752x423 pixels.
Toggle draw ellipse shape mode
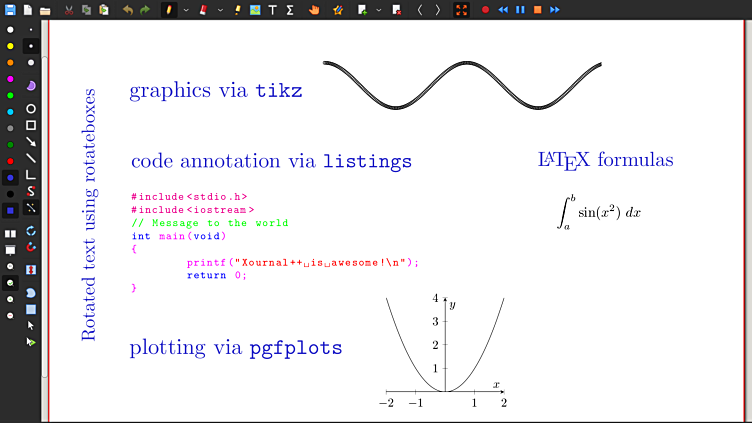coord(31,108)
